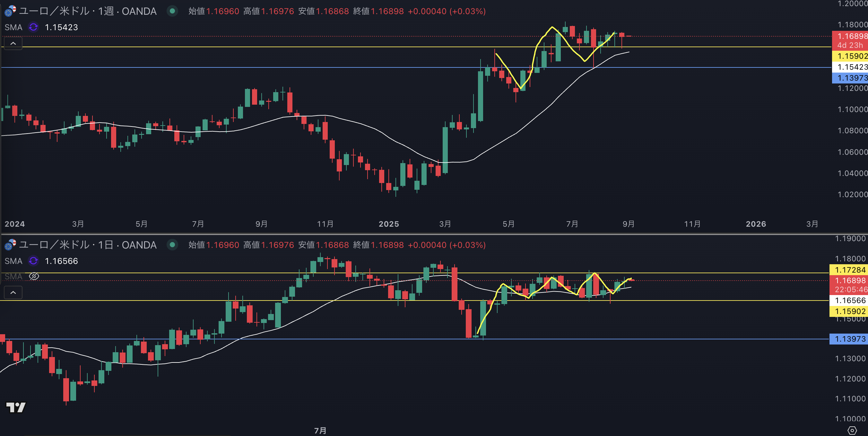868x436 pixels.
Task: Click the SMA refresh icon in daily chart
Action: pyautogui.click(x=33, y=261)
